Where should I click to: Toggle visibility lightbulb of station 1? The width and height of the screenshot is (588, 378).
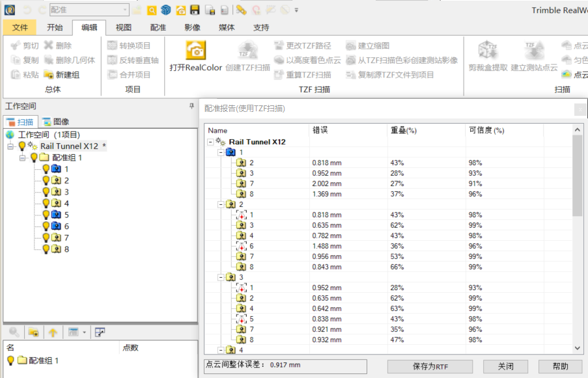[x=46, y=169]
